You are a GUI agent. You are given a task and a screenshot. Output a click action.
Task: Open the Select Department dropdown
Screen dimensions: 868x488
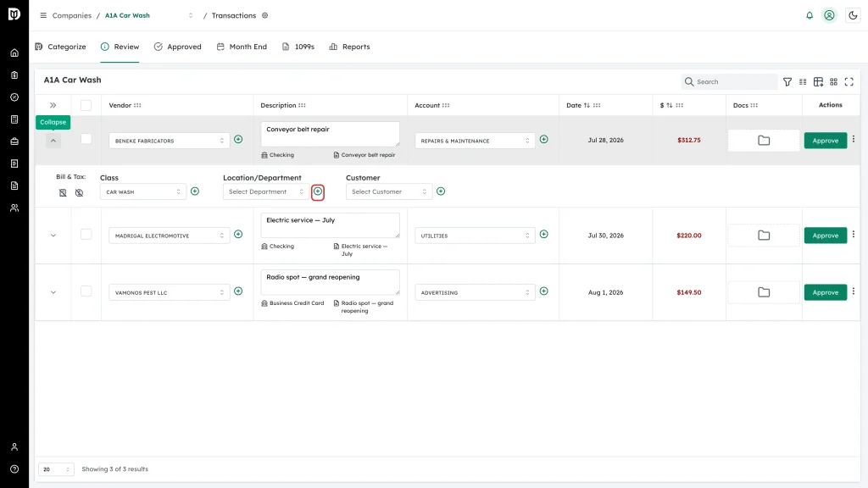pos(265,192)
